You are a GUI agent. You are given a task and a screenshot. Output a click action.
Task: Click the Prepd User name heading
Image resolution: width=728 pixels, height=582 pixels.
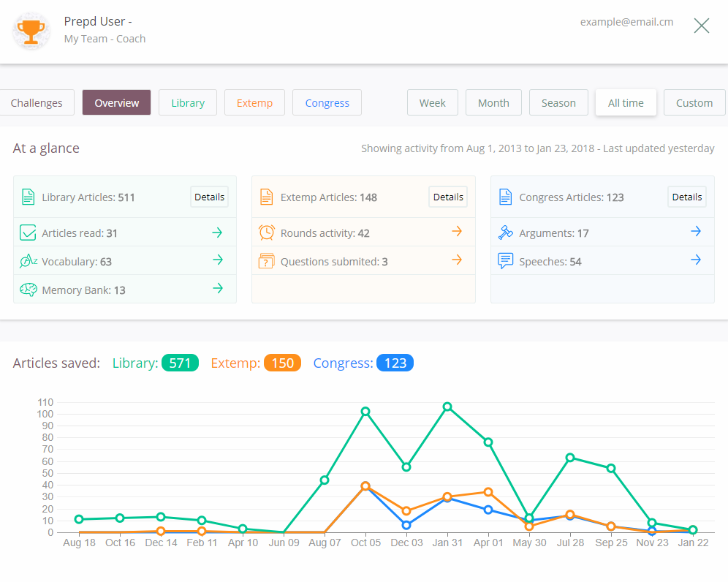98,21
